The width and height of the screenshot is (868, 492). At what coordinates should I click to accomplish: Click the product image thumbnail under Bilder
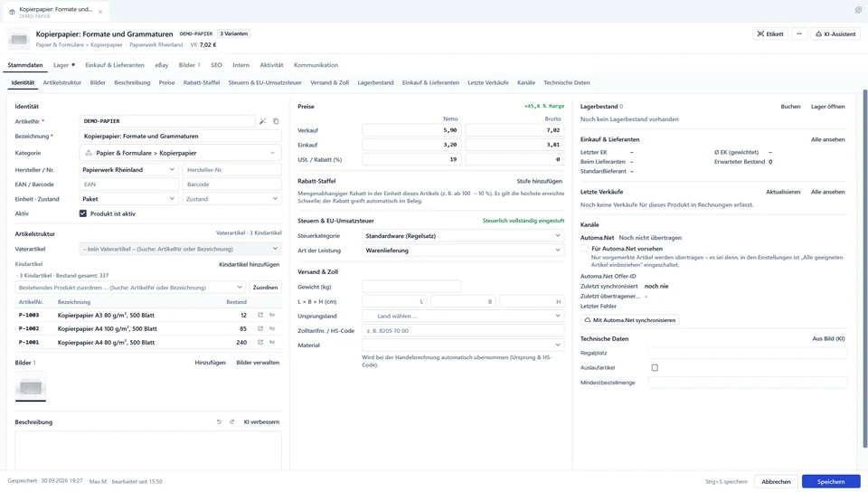31,386
